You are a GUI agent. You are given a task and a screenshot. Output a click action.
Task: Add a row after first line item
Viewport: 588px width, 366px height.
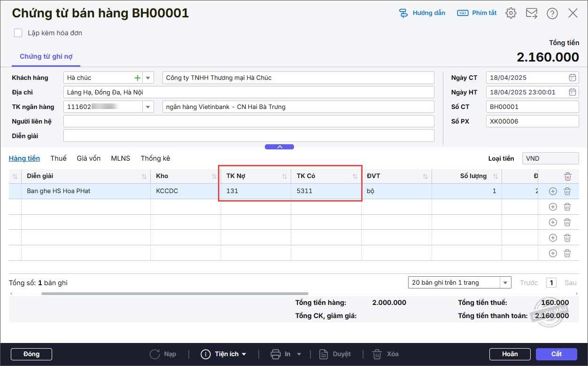(x=553, y=191)
